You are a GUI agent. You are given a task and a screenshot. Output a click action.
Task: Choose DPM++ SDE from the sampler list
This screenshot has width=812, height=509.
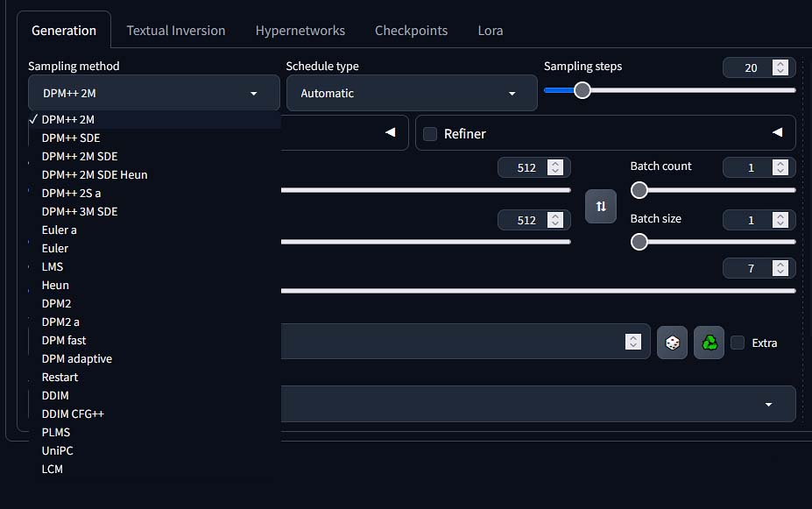click(x=155, y=138)
